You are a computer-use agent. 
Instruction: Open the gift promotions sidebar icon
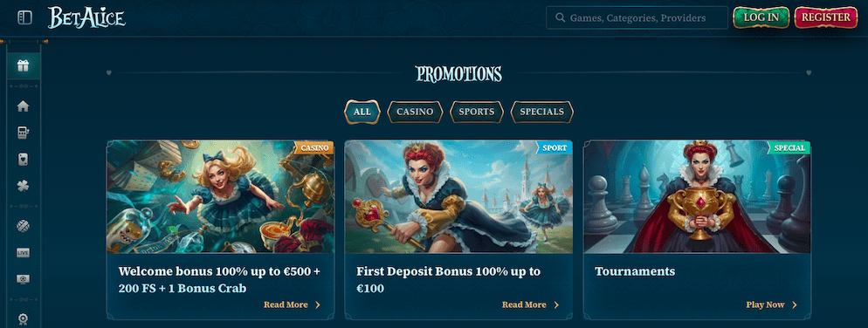pyautogui.click(x=24, y=65)
